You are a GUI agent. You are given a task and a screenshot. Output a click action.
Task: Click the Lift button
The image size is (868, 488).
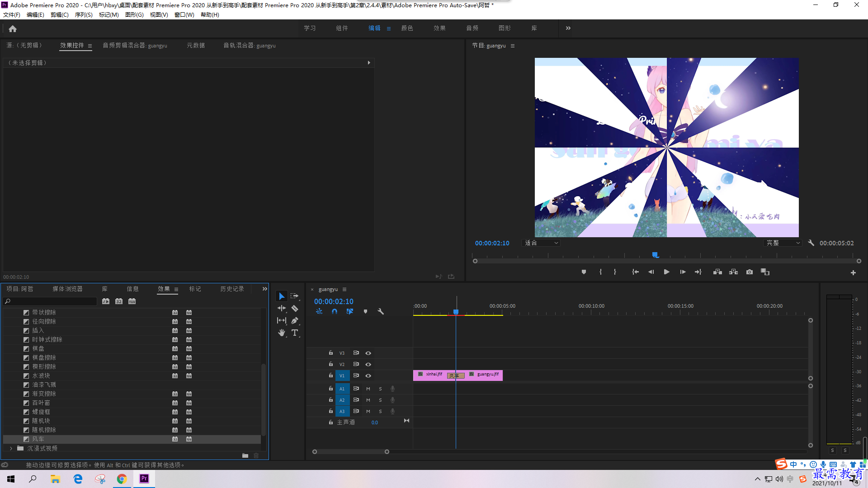(717, 272)
